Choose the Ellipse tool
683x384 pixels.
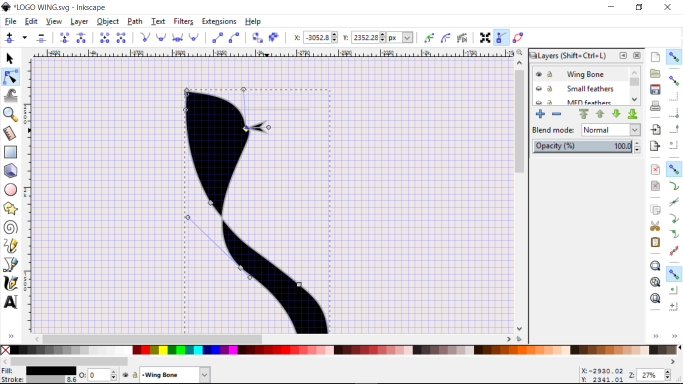(10, 190)
